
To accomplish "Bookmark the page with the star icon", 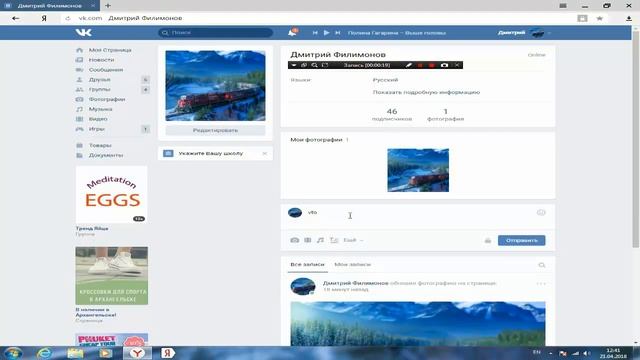I will tap(600, 18).
